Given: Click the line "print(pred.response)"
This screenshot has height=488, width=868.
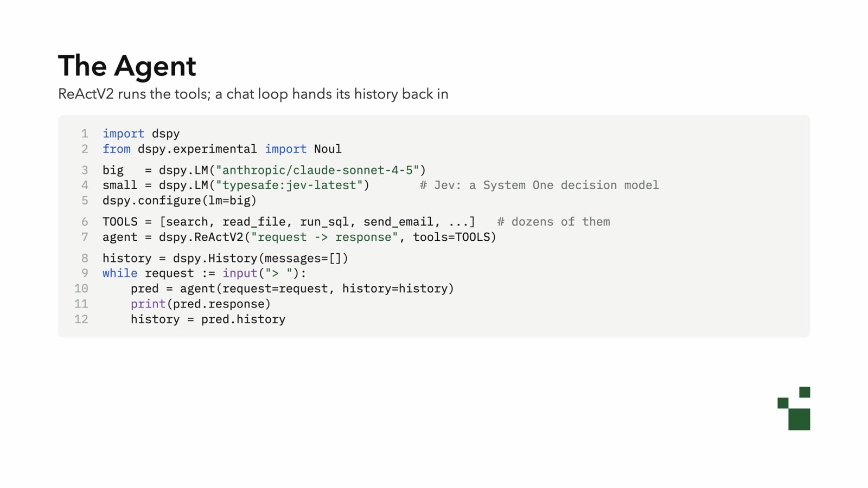Looking at the screenshot, I should pos(201,304).
